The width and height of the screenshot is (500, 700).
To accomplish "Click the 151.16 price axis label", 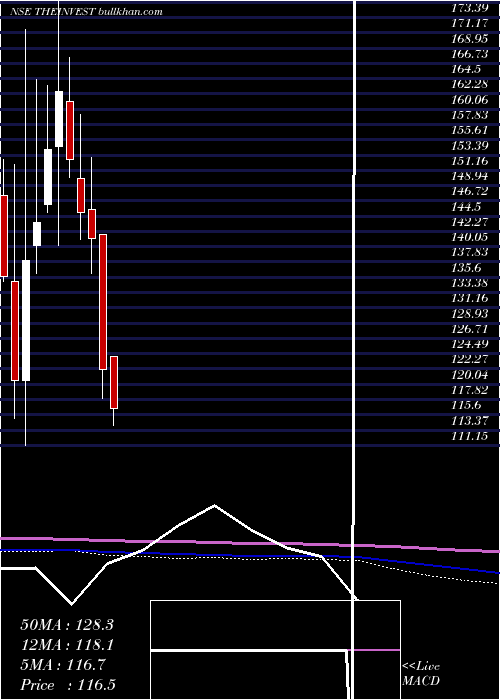I will click(x=470, y=161).
